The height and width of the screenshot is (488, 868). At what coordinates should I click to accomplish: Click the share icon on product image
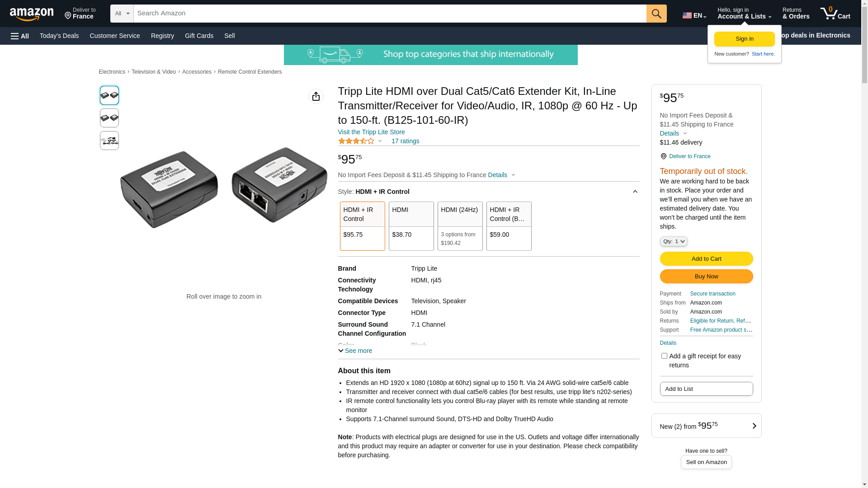(x=316, y=96)
